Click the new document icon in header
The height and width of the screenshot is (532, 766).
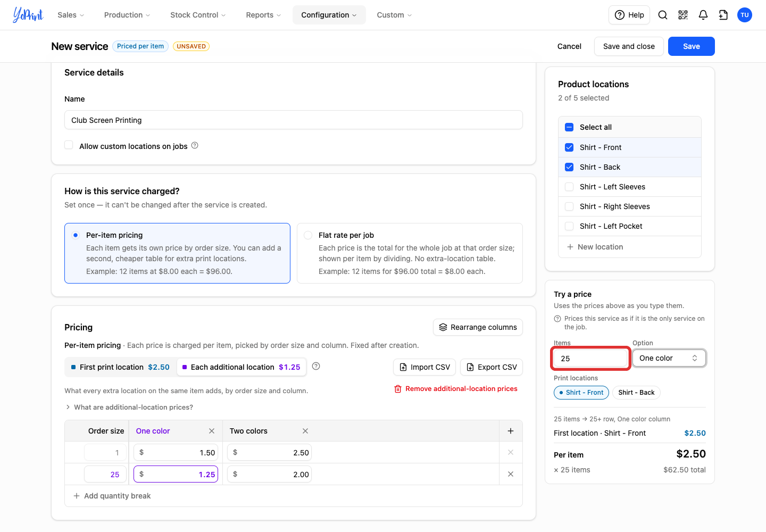click(723, 15)
